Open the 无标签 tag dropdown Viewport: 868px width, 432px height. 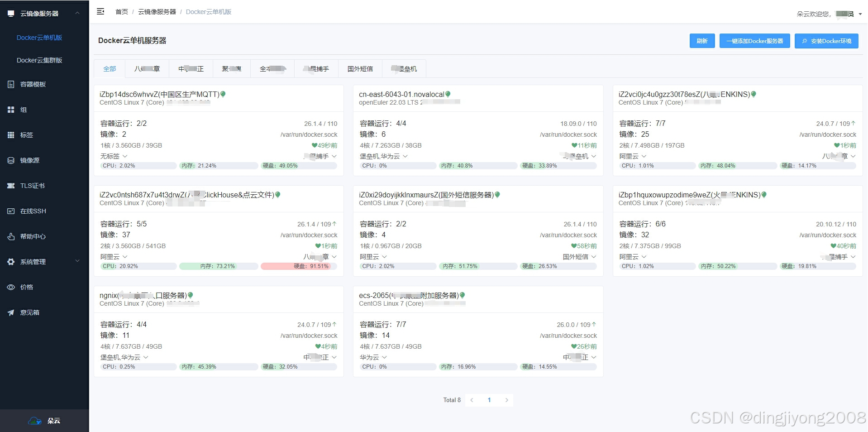114,156
